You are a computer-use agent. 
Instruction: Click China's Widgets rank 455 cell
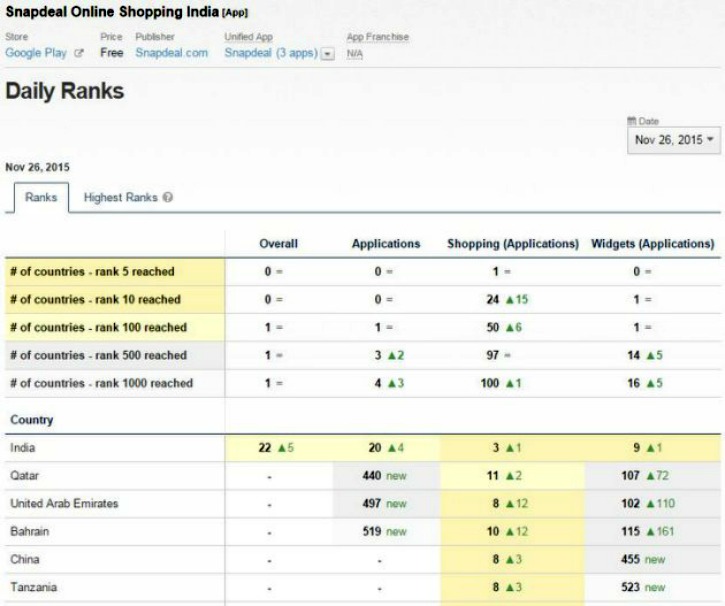click(x=652, y=559)
